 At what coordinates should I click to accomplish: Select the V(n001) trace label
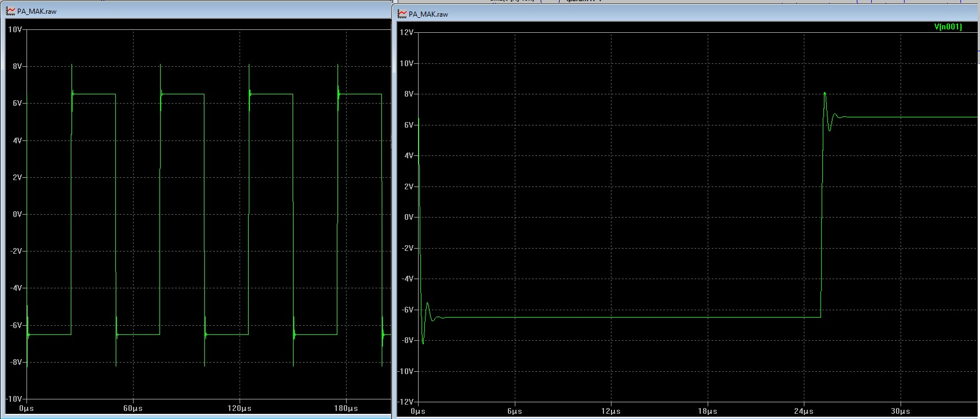(948, 27)
